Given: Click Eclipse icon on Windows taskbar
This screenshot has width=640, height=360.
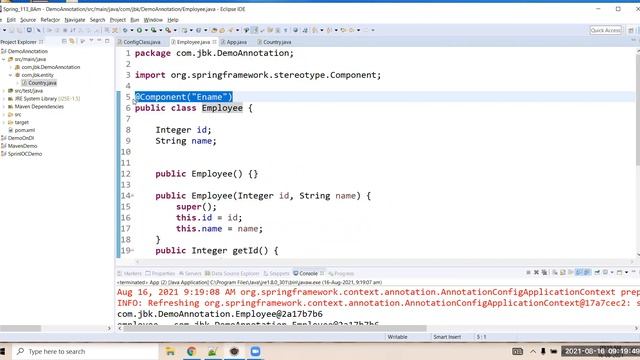Looking at the screenshot, I should 234,351.
